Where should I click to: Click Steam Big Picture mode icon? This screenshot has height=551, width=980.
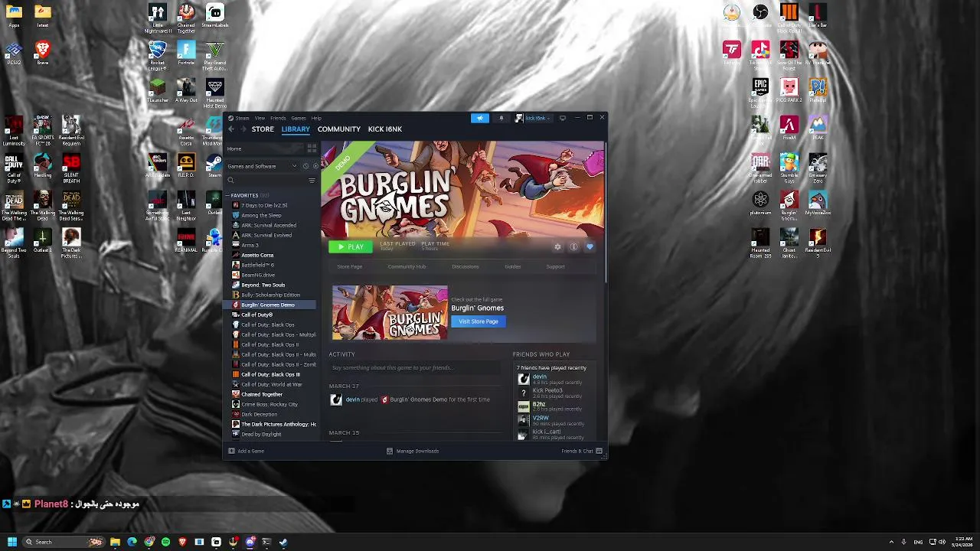click(563, 118)
